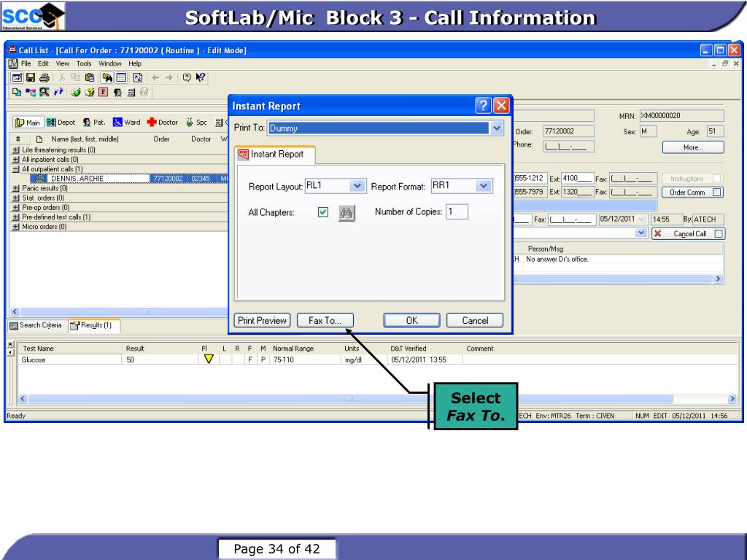Open the Window menu
This screenshot has width=747, height=560.
pyautogui.click(x=110, y=63)
